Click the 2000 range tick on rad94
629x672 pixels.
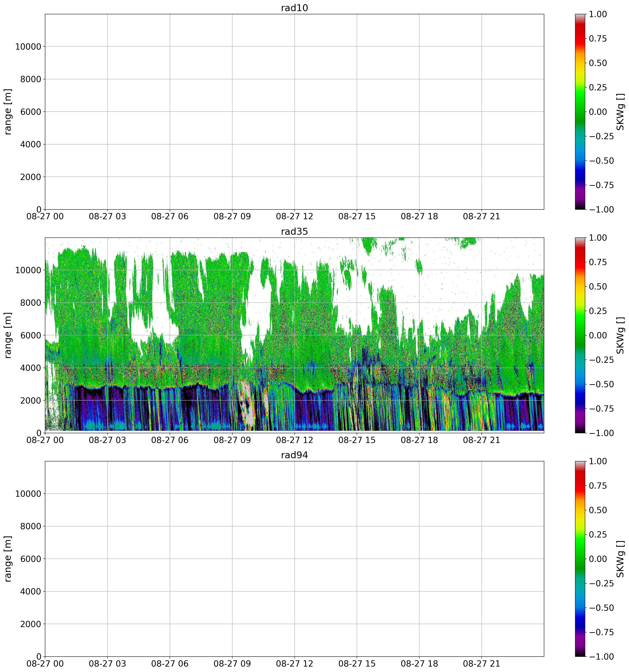click(x=30, y=624)
